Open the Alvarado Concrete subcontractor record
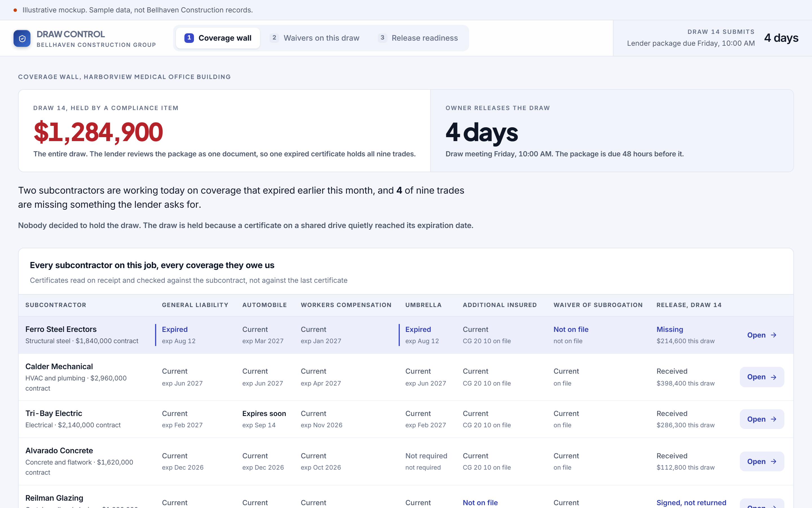The width and height of the screenshot is (812, 508). (762, 461)
